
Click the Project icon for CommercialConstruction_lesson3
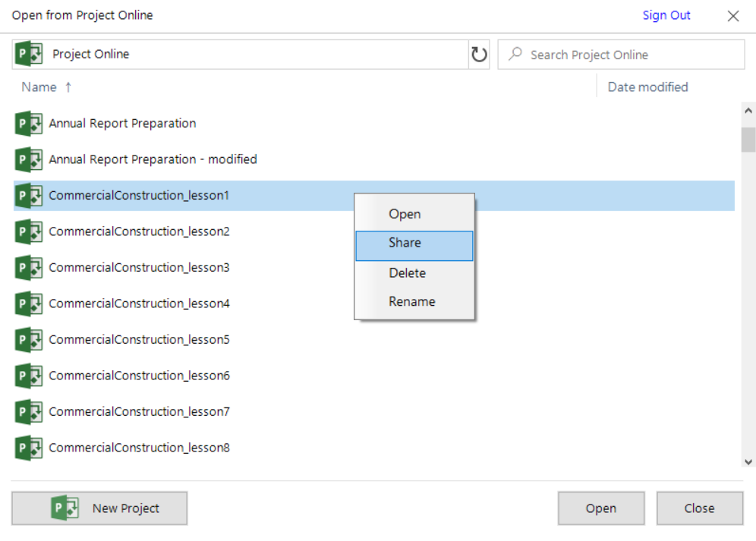pyautogui.click(x=29, y=268)
